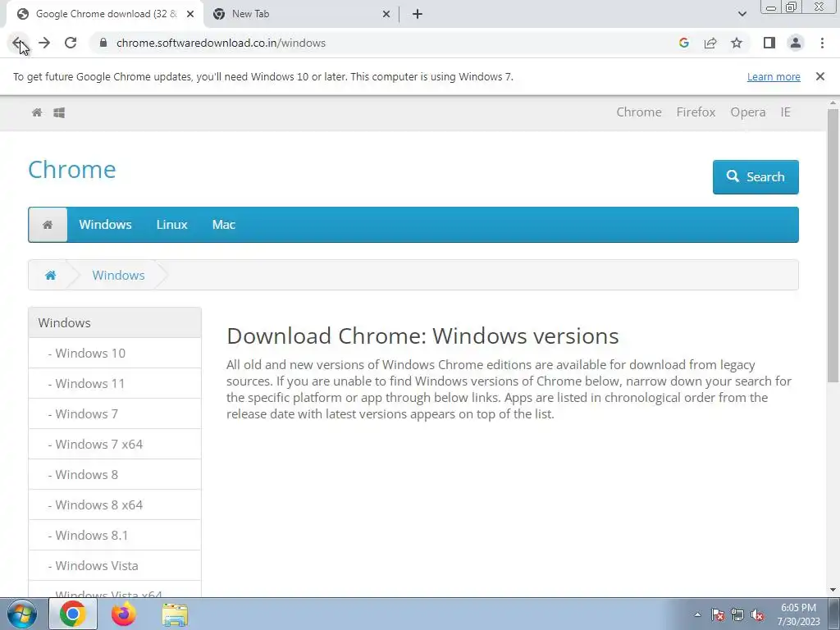Image resolution: width=840 pixels, height=630 pixels.
Task: Open the Chrome link in top navigation
Action: pyautogui.click(x=638, y=112)
